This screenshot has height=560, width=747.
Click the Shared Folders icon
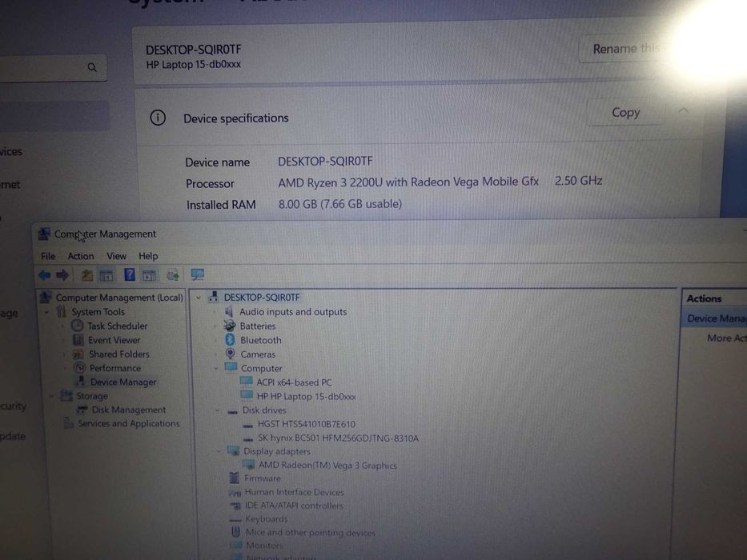pyautogui.click(x=78, y=354)
